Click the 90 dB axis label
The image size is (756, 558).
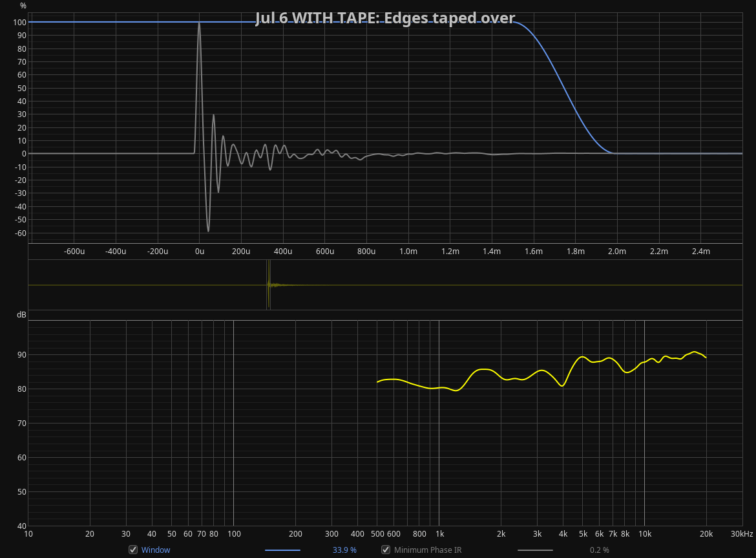22,355
